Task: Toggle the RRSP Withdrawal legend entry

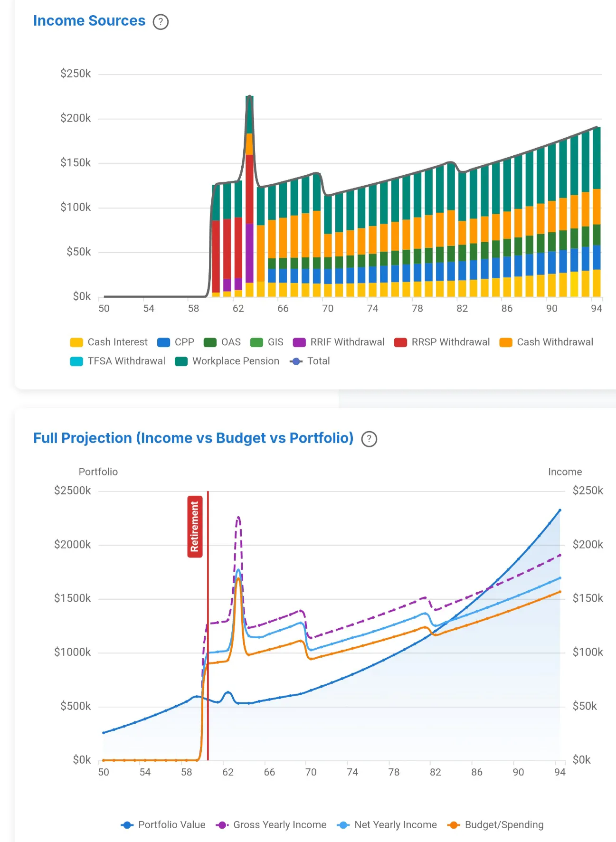Action: click(x=442, y=342)
